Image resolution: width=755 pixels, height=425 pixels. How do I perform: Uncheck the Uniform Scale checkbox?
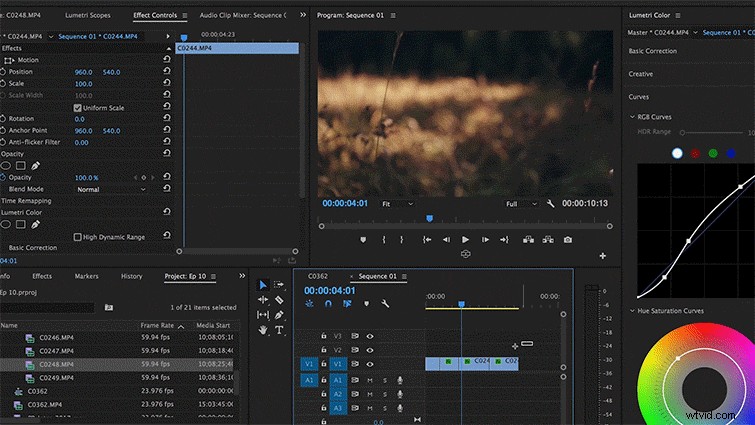tap(78, 108)
